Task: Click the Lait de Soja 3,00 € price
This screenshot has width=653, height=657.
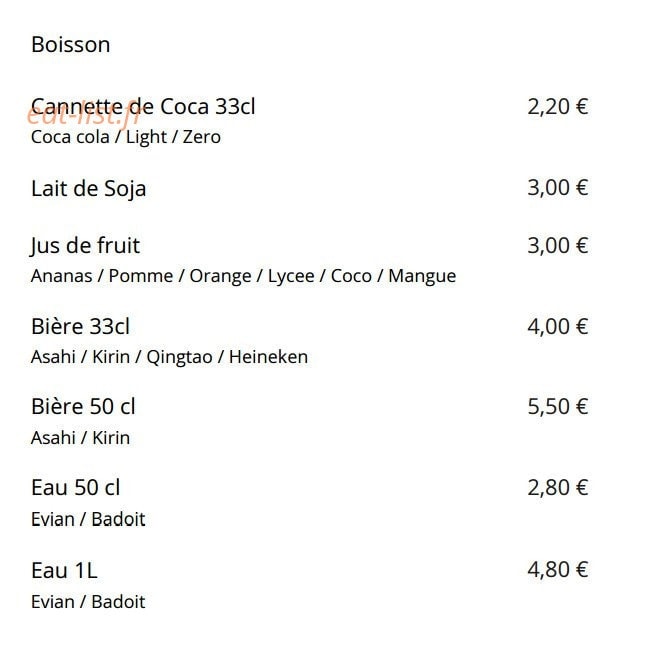Action: pos(557,188)
